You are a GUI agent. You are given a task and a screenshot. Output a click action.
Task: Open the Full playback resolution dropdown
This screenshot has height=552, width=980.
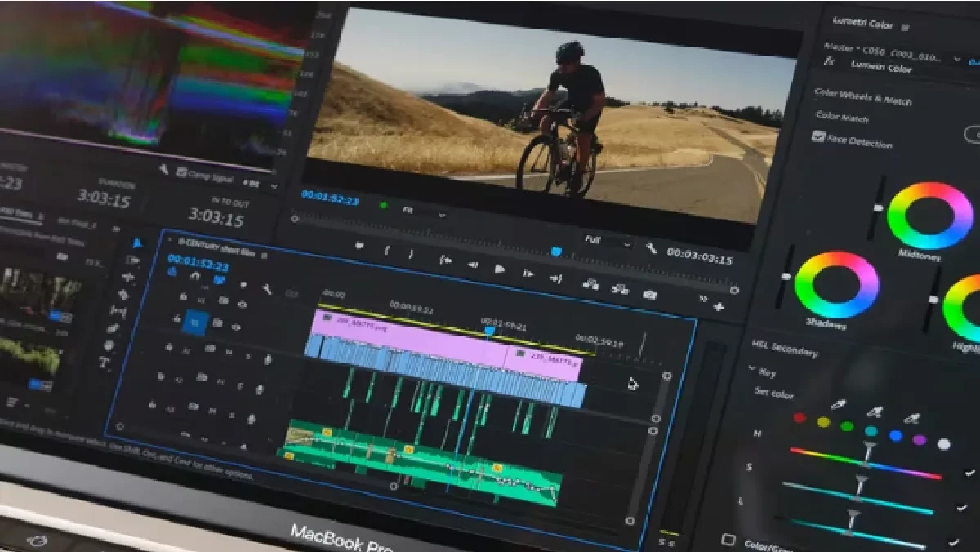607,241
